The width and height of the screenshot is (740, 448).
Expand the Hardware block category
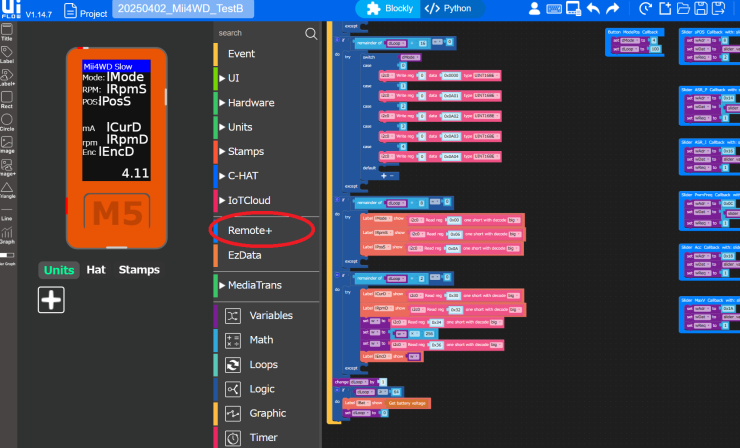(267, 102)
